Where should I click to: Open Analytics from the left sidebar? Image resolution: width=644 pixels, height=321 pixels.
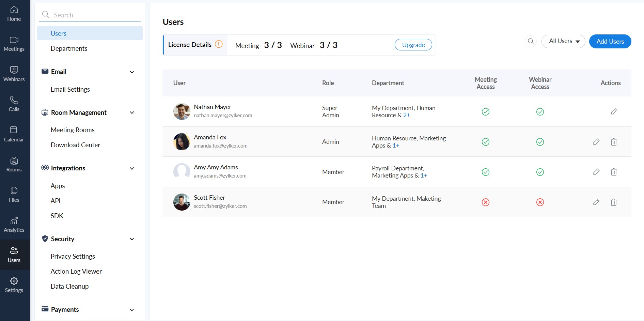point(14,225)
